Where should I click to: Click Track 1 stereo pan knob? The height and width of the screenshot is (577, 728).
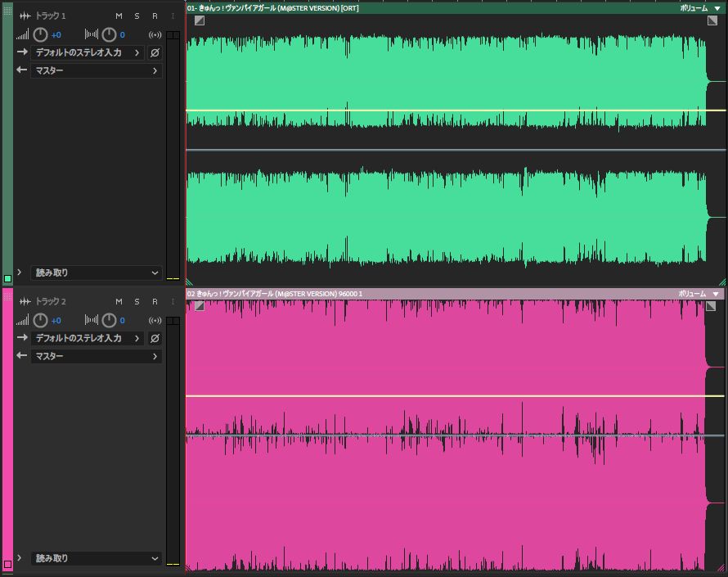[109, 34]
